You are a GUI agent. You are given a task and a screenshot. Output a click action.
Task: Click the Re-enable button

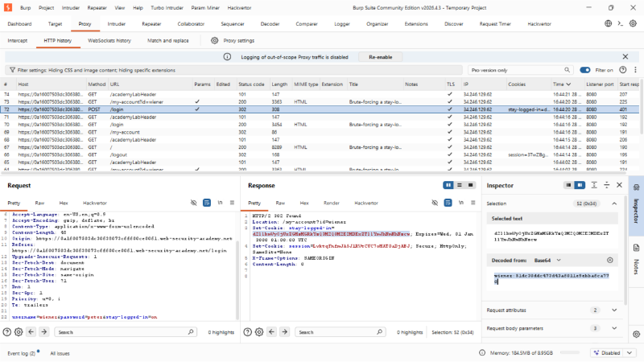(380, 57)
